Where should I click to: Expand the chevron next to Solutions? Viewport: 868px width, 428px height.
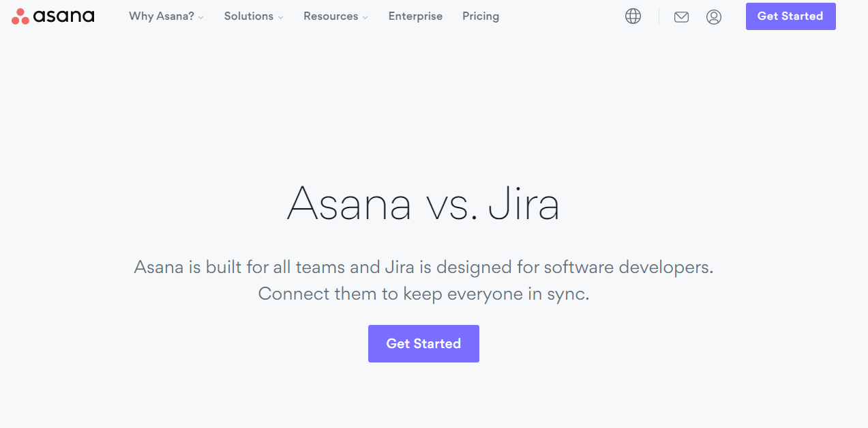coord(281,18)
